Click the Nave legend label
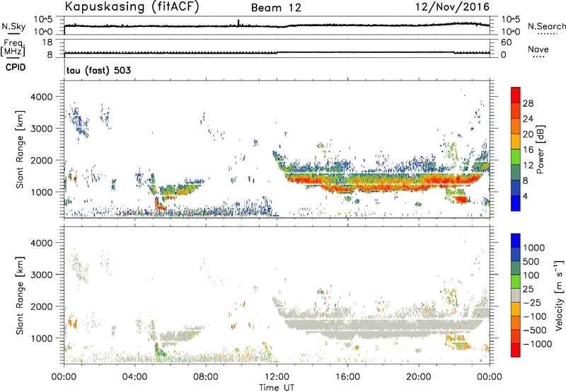Image resolution: width=566 pixels, height=392 pixels. point(538,50)
